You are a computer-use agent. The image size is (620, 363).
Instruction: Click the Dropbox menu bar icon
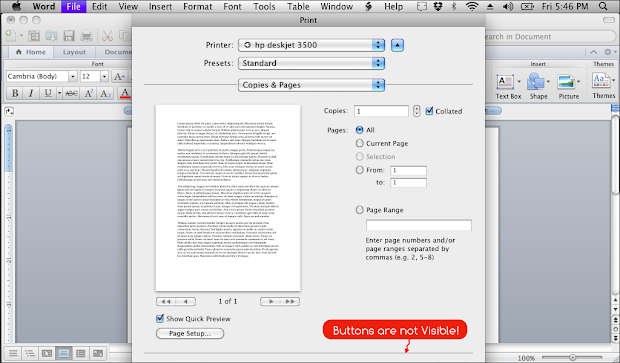tap(438, 6)
